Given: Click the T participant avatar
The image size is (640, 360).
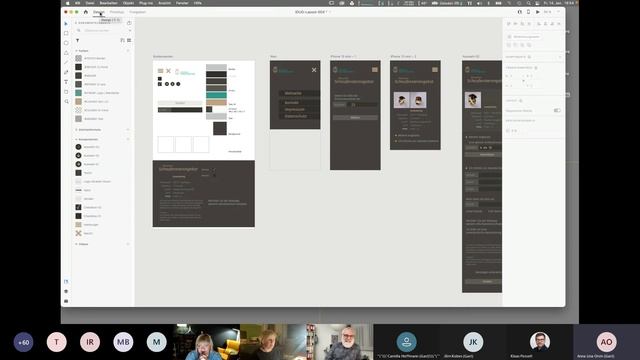Looking at the screenshot, I should pos(57,342).
